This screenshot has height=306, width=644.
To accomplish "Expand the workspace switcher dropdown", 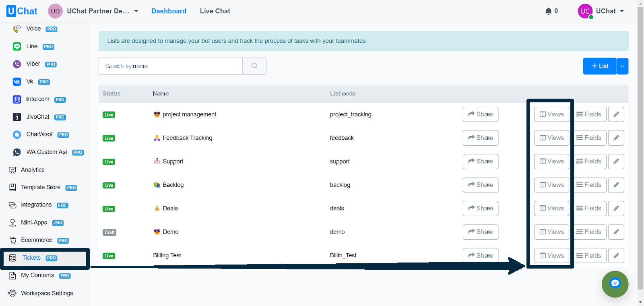I will pyautogui.click(x=136, y=11).
